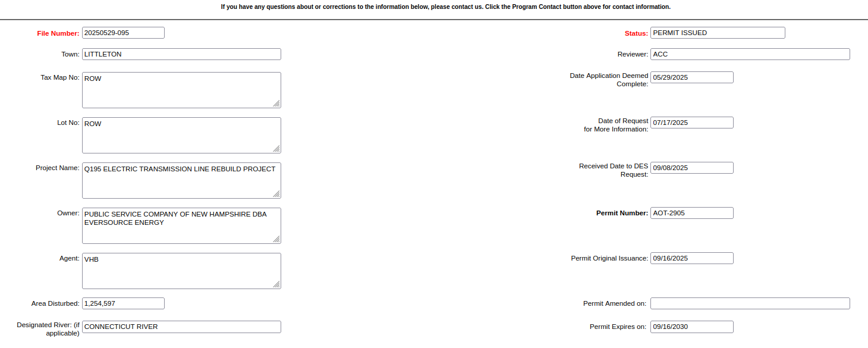Click the Owner text area
This screenshot has width=868, height=348.
click(x=181, y=225)
